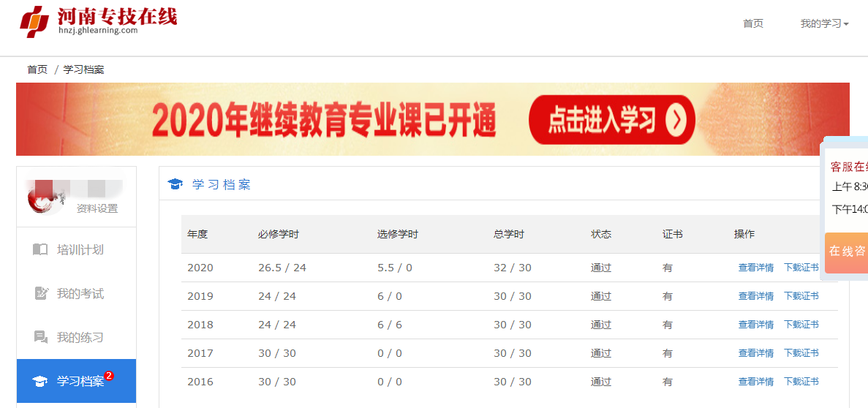View details for year 2018
Image resolution: width=868 pixels, height=408 pixels.
(x=755, y=325)
